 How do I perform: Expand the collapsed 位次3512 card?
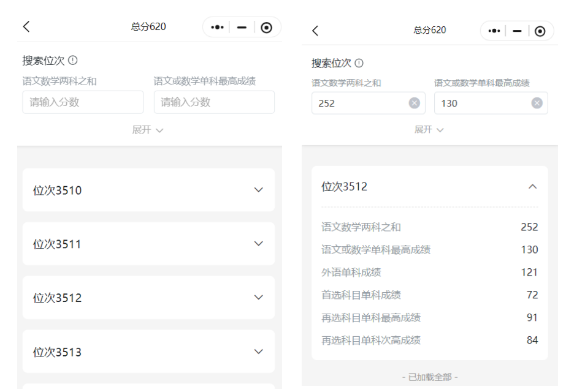[x=258, y=297]
